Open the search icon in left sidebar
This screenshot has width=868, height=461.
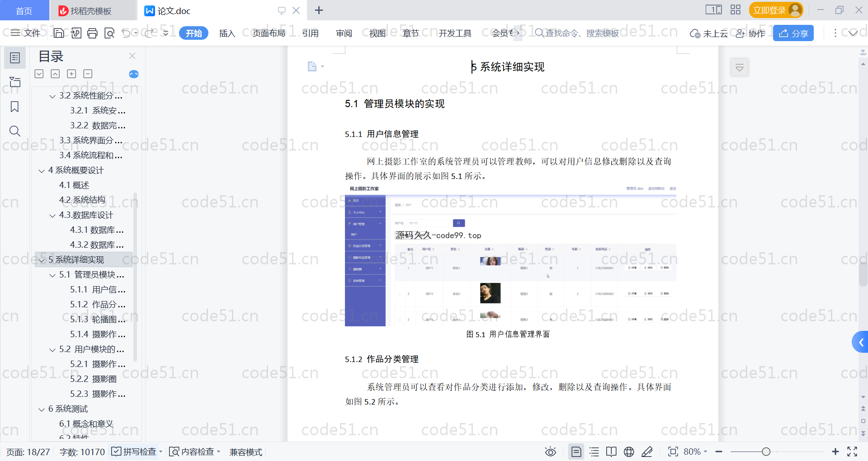15,131
